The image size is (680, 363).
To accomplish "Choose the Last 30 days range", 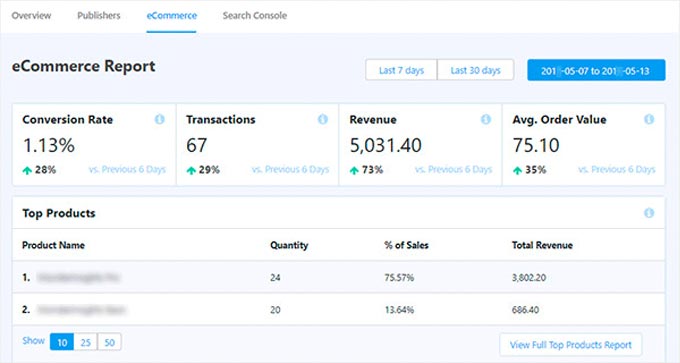I will (476, 70).
